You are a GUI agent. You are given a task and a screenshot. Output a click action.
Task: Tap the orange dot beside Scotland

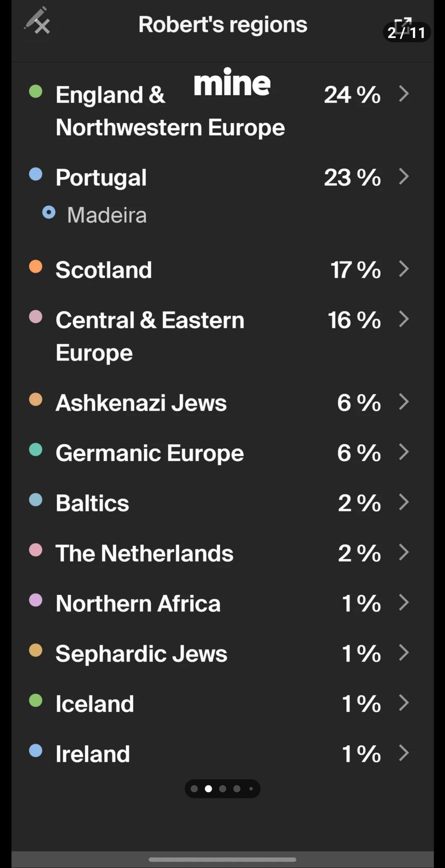click(x=36, y=266)
